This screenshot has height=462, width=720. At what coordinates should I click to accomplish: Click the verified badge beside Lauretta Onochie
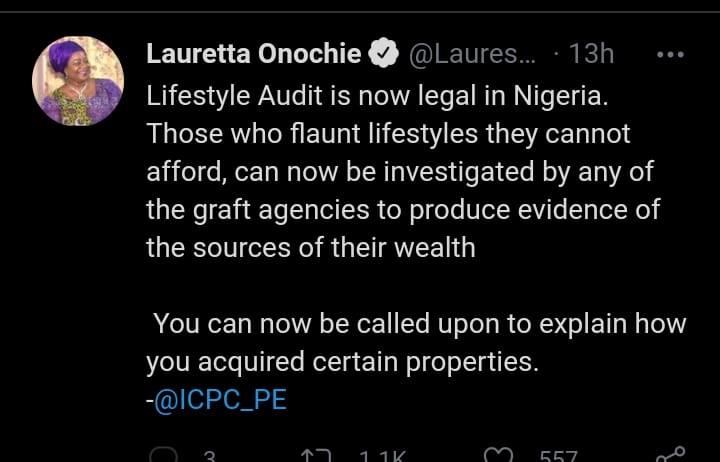(383, 55)
